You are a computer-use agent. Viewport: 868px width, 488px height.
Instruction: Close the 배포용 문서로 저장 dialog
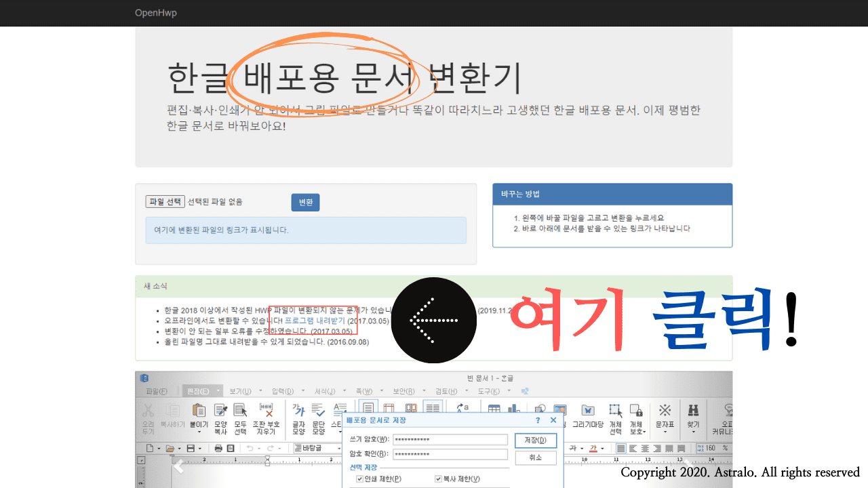point(553,420)
